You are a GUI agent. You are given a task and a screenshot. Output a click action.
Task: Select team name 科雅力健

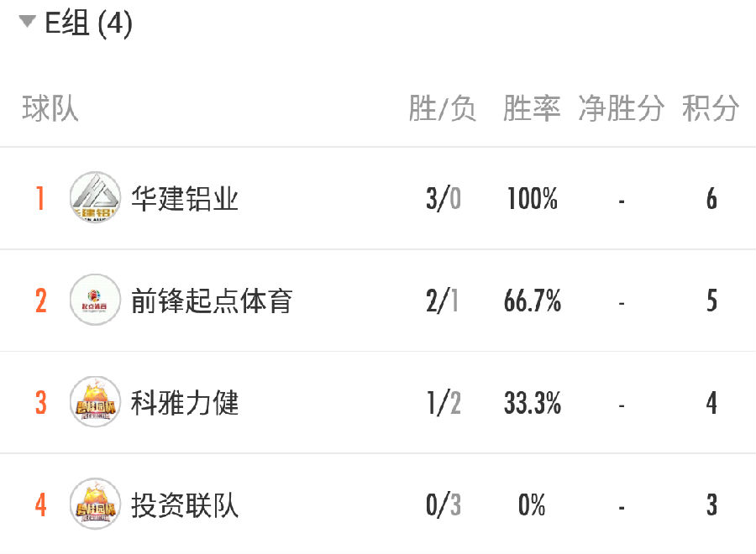point(185,403)
